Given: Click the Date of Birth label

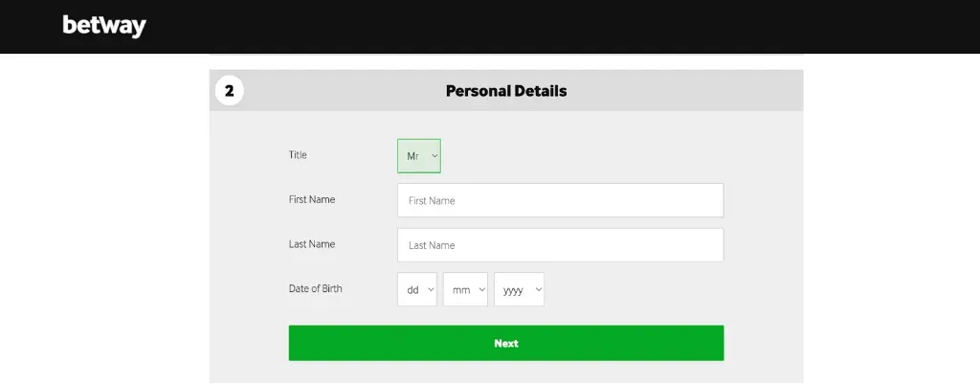Looking at the screenshot, I should [x=315, y=288].
